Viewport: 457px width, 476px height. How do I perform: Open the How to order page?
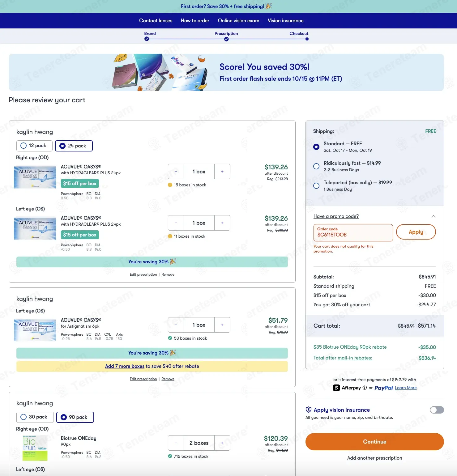click(195, 21)
